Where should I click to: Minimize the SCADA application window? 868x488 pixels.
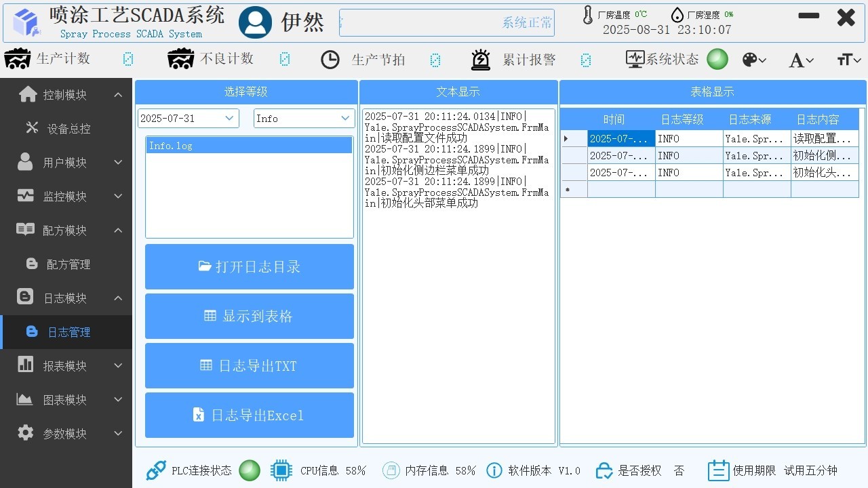click(808, 16)
